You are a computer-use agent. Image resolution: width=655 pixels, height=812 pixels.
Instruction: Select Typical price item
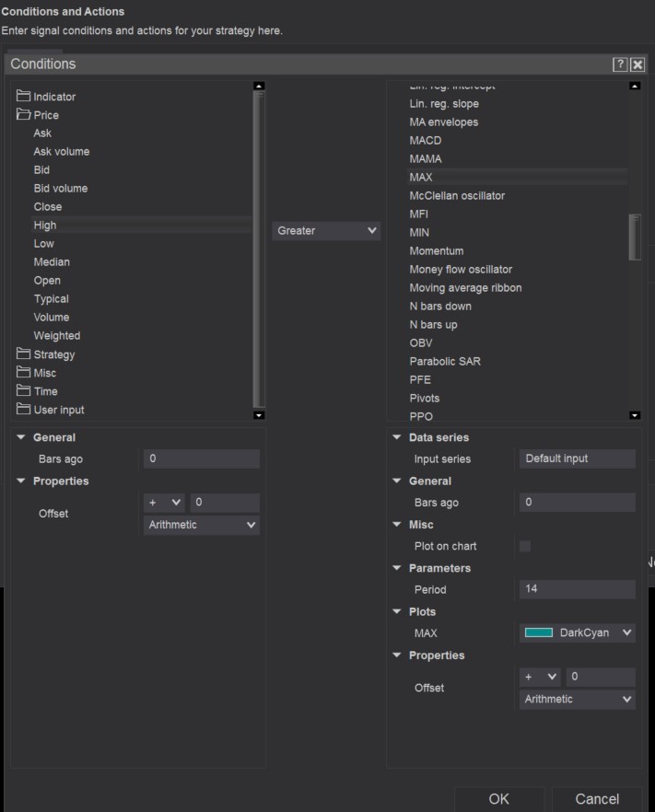51,299
